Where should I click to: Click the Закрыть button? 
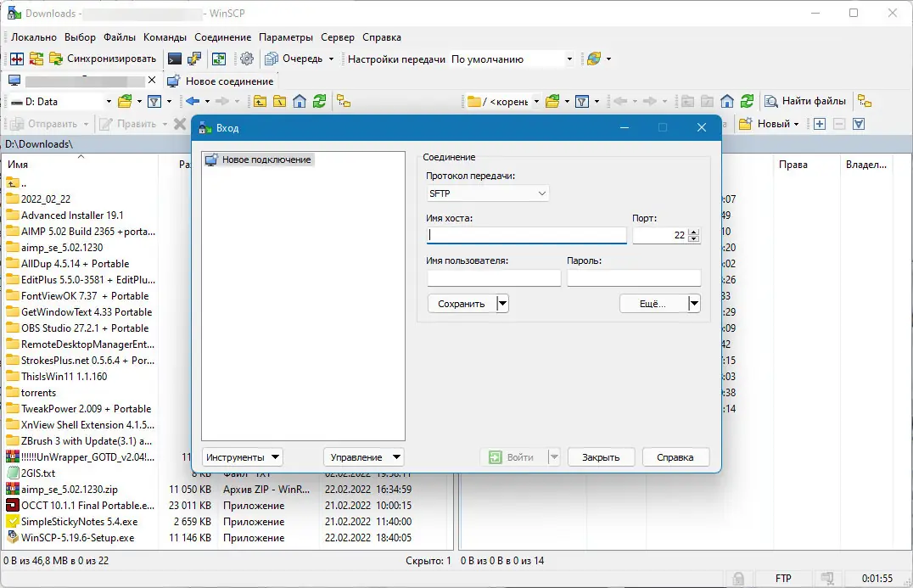pos(601,457)
